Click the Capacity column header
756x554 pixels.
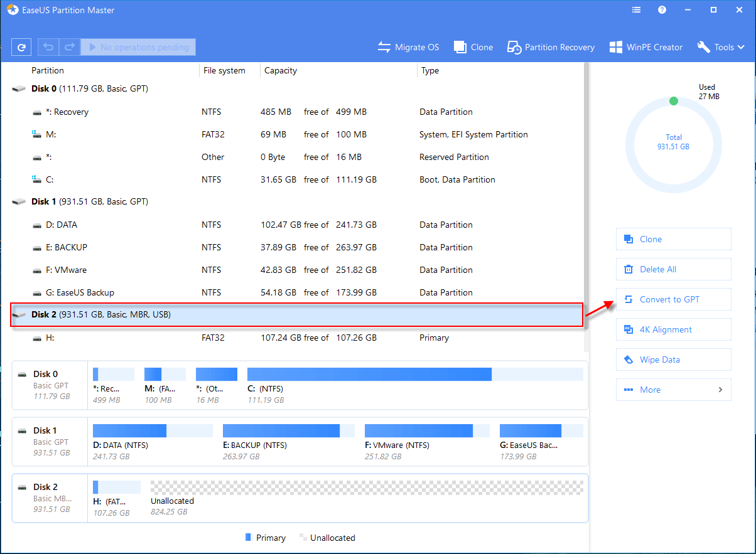[281, 70]
